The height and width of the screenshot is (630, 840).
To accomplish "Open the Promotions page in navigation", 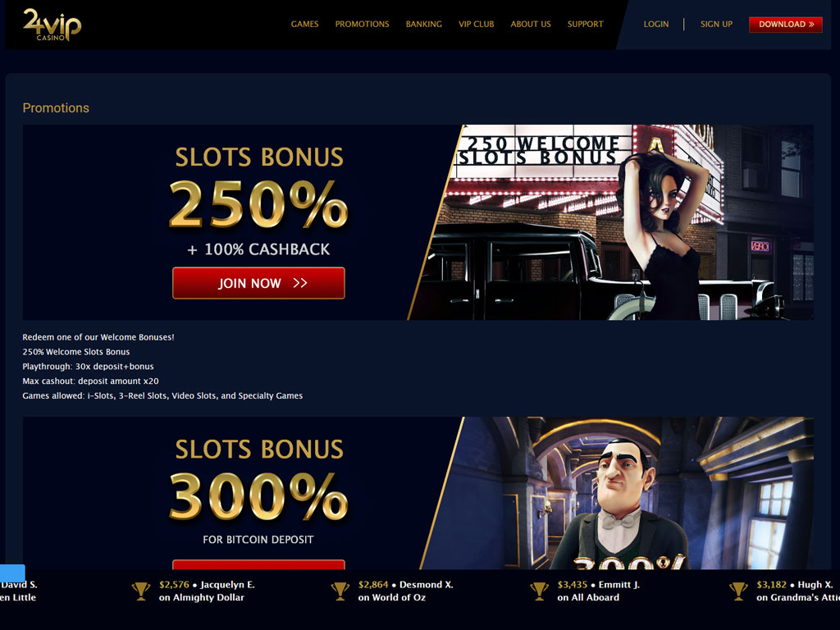I will [362, 24].
